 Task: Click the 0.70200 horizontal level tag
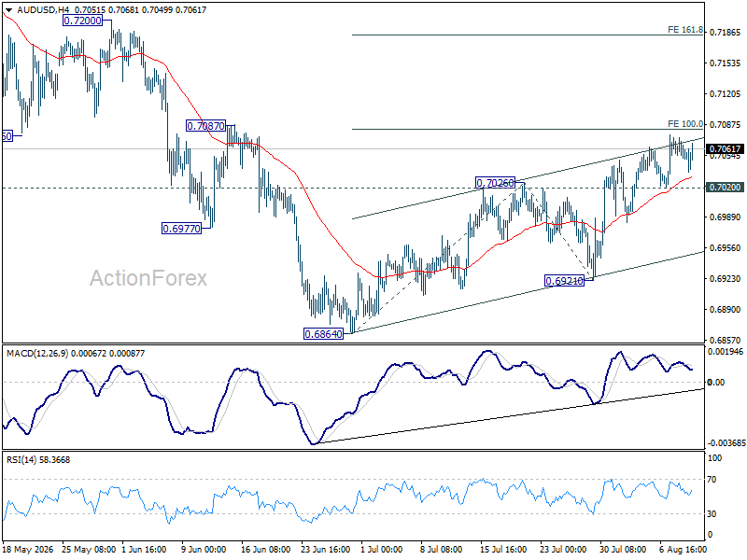726,188
